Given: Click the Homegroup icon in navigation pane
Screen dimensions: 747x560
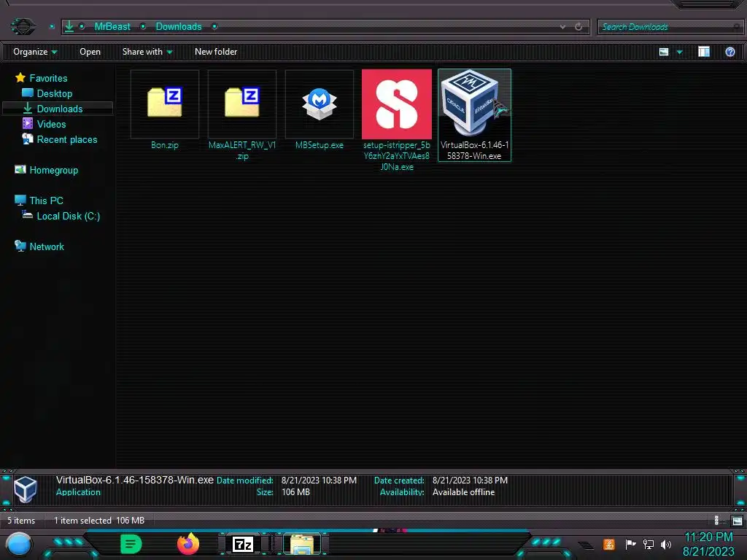Looking at the screenshot, I should tap(20, 169).
